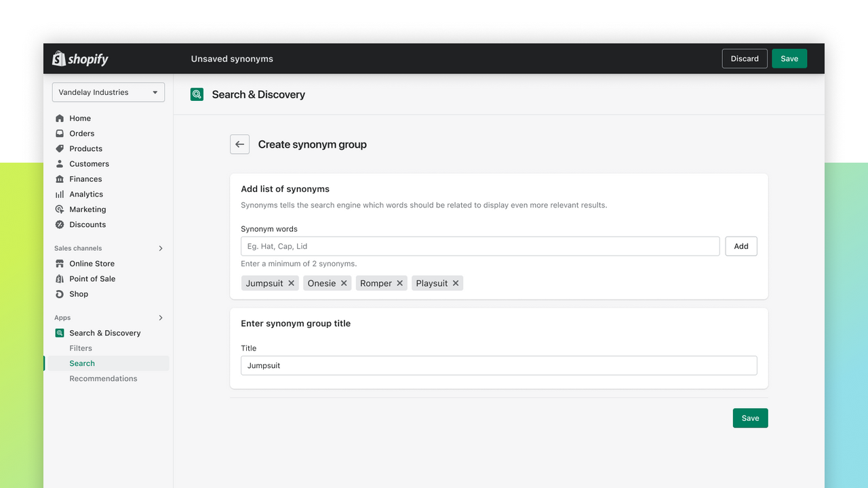Click the Discounts percent icon
The image size is (868, 488).
point(60,224)
